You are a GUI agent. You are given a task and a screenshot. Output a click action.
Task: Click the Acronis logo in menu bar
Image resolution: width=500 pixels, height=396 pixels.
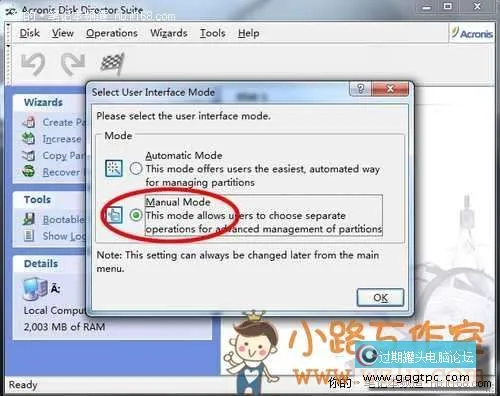[472, 33]
